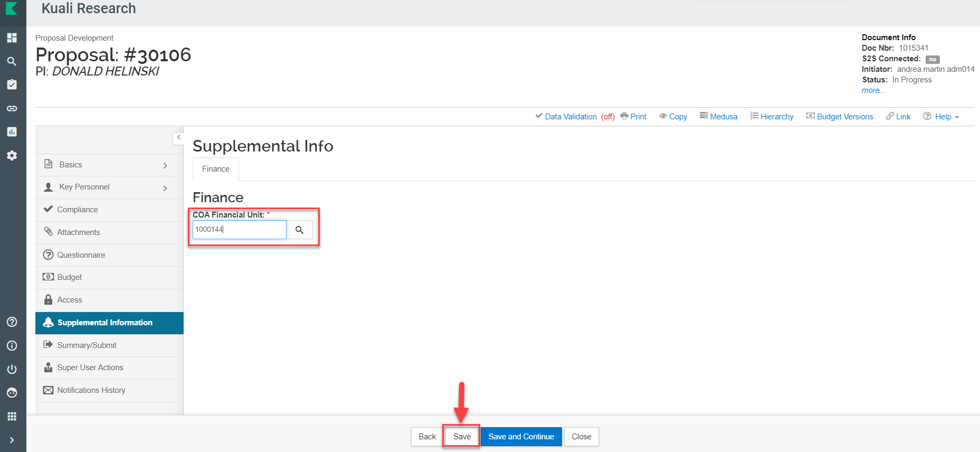
Task: Click the info icon in left rail
Action: (x=12, y=346)
